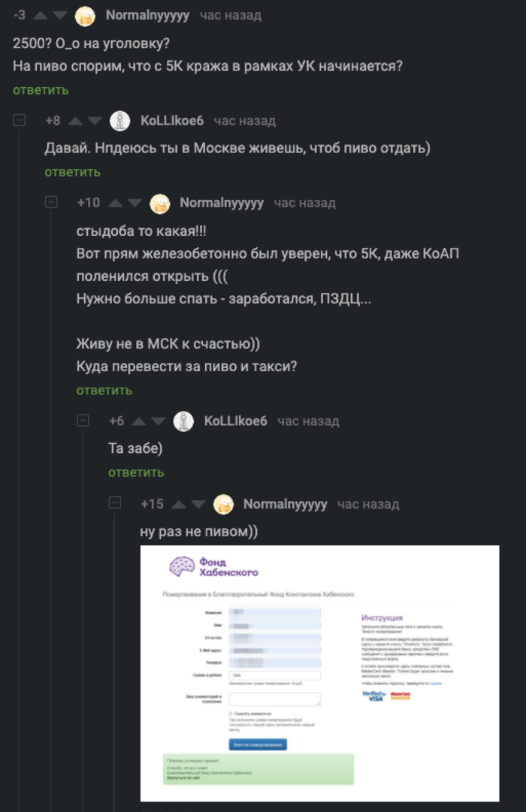Upvote KoLLIkoe6's comment rated +8
The image size is (526, 812).
pos(74,121)
